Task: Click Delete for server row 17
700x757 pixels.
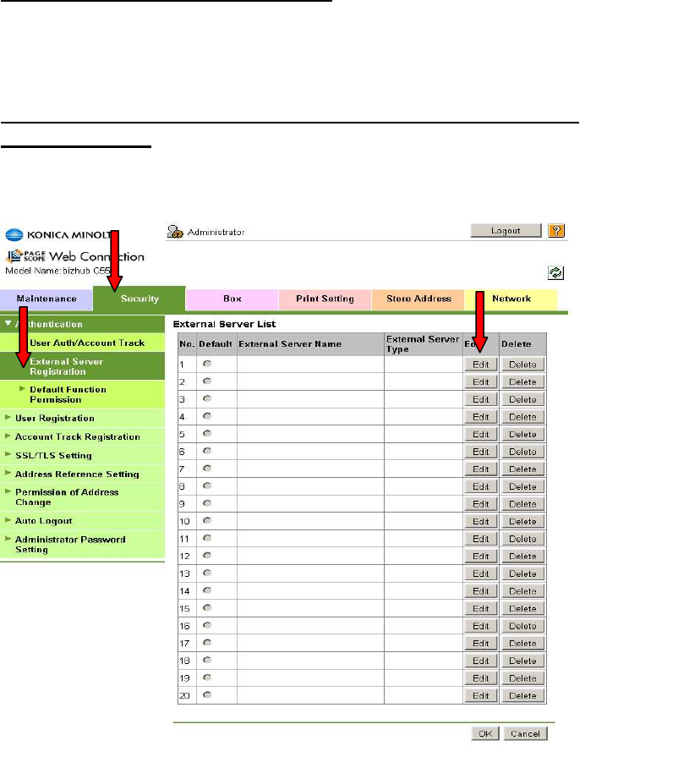Action: [x=522, y=643]
